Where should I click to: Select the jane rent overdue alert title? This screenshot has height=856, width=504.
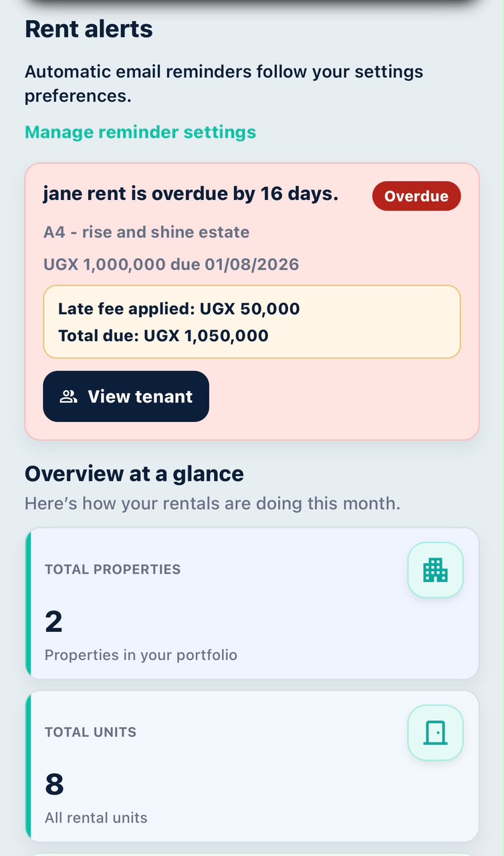coord(191,194)
